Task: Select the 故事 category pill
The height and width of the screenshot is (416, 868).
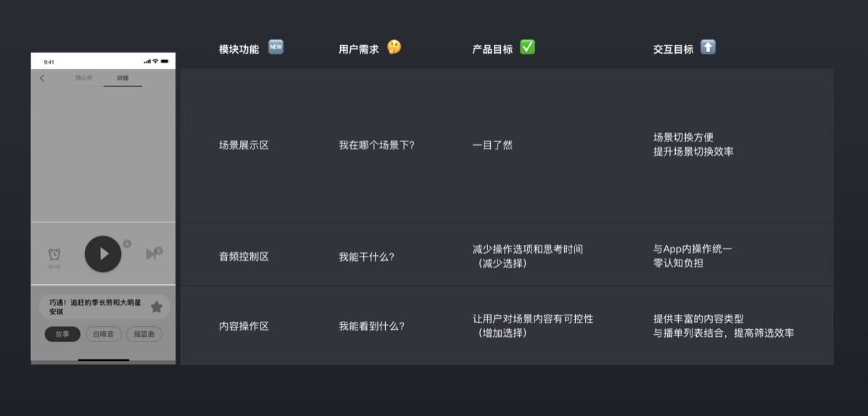Action: (62, 334)
